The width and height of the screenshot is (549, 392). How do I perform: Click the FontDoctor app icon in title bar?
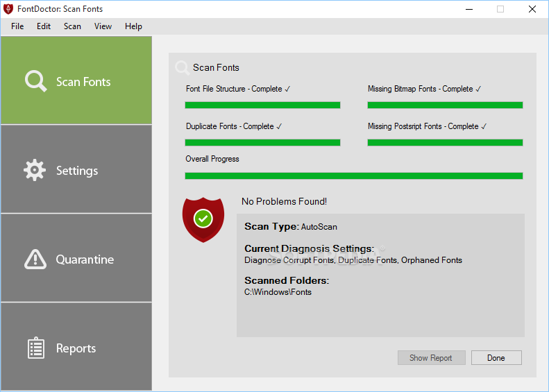coord(8,9)
